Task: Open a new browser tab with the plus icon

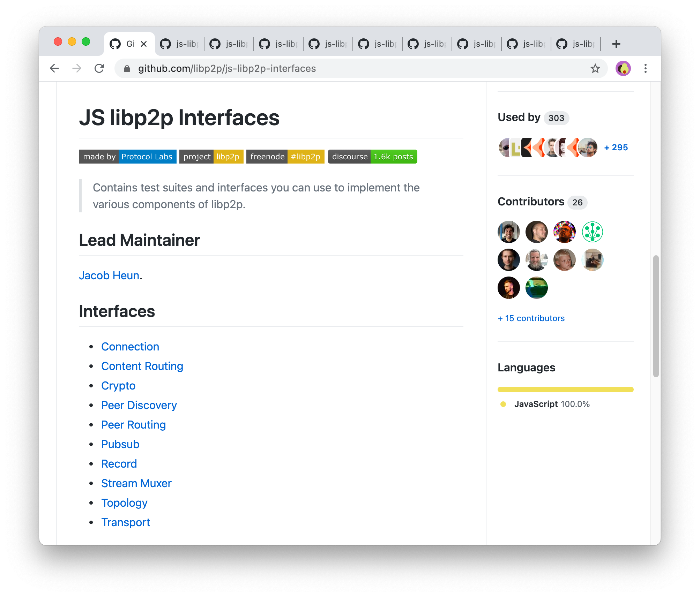Action: click(x=616, y=44)
